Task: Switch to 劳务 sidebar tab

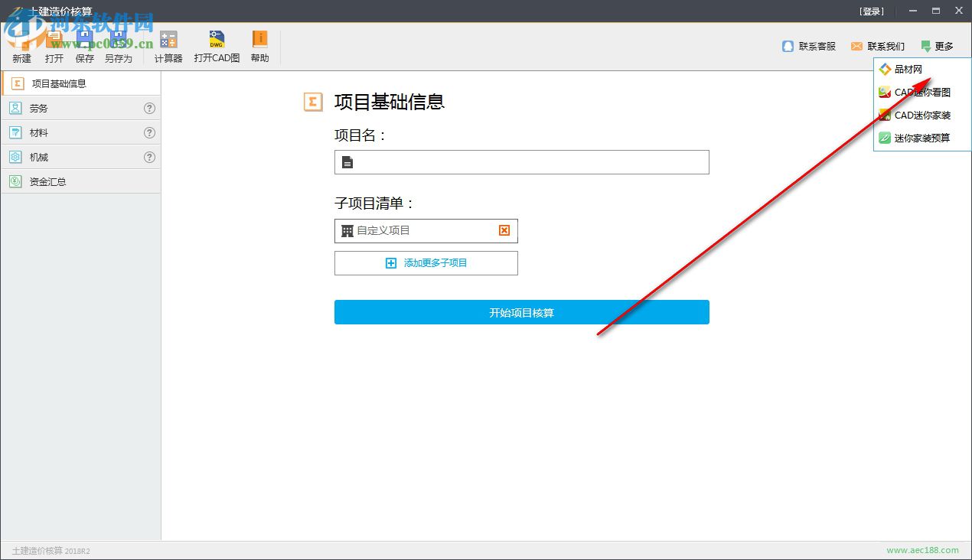Action: (x=80, y=109)
